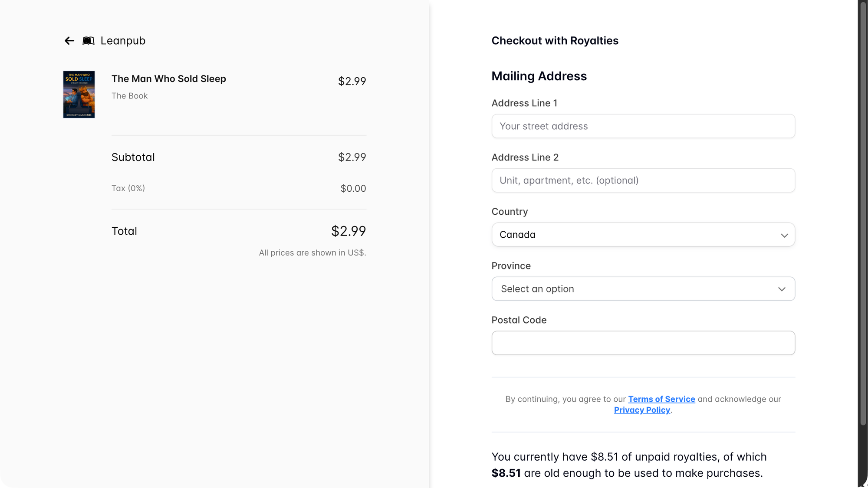The width and height of the screenshot is (868, 488).
Task: Click the Leanpub open-book logo icon
Action: [x=89, y=41]
